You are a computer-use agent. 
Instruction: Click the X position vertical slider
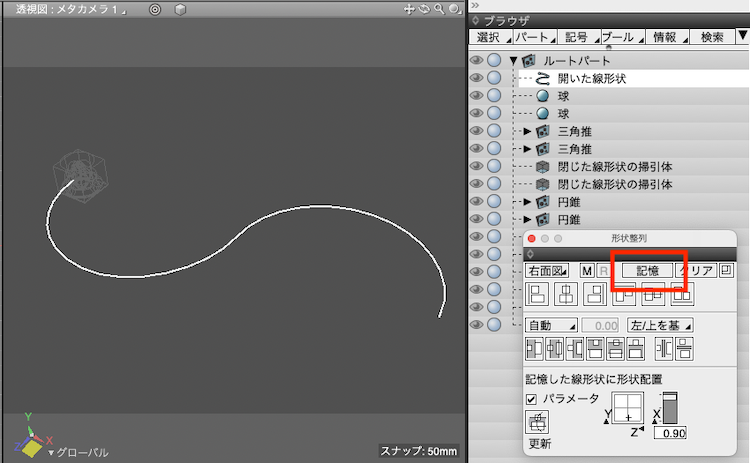tap(670, 408)
